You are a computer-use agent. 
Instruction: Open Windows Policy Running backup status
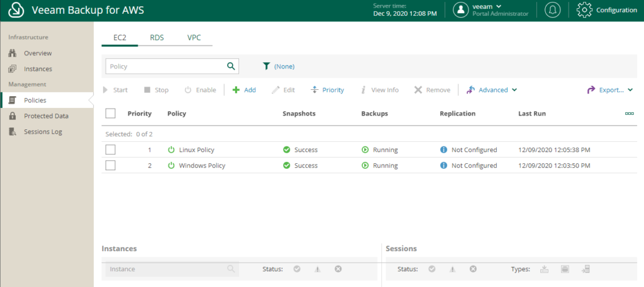(x=379, y=166)
